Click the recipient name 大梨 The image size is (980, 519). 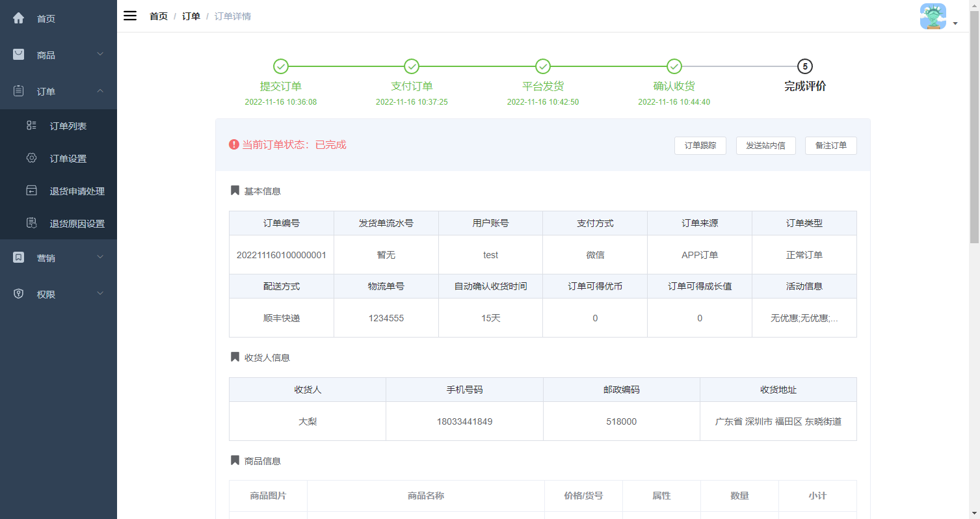click(x=308, y=421)
